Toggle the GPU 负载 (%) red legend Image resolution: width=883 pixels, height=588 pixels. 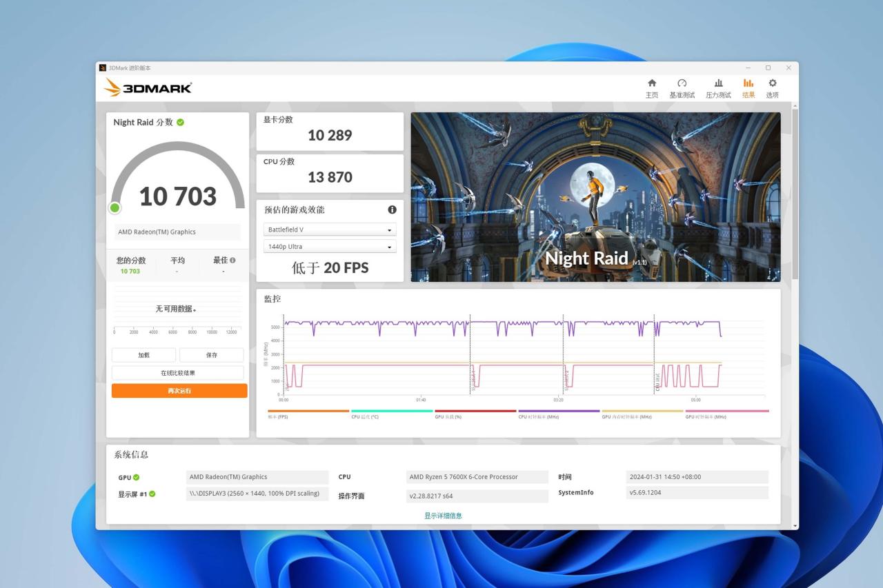click(x=475, y=414)
